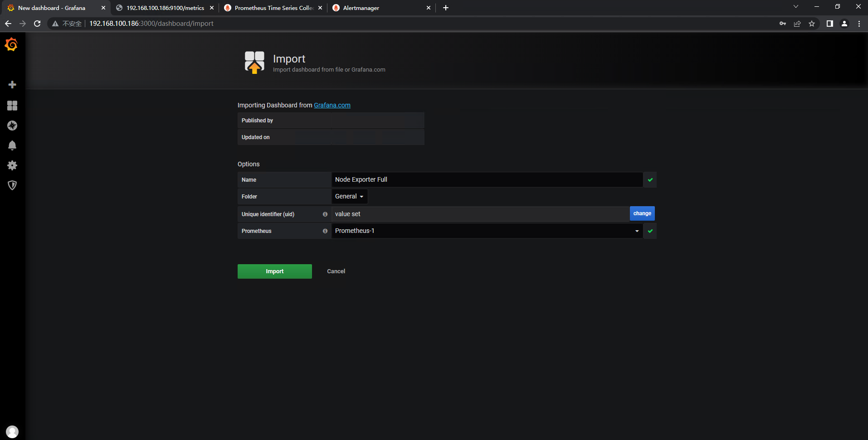Image resolution: width=868 pixels, height=440 pixels.
Task: Go back in browser history
Action: pyautogui.click(x=8, y=24)
